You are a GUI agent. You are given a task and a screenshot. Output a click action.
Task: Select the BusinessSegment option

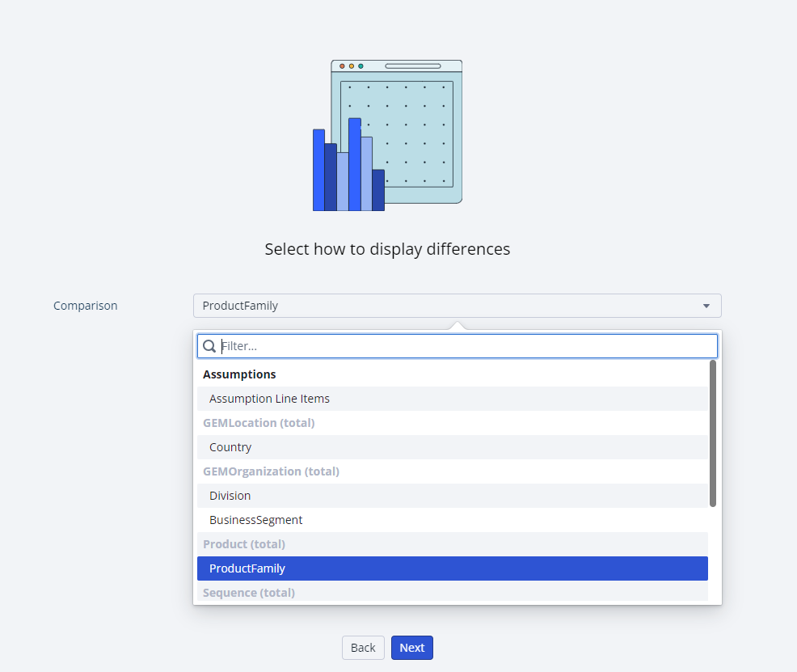(256, 520)
